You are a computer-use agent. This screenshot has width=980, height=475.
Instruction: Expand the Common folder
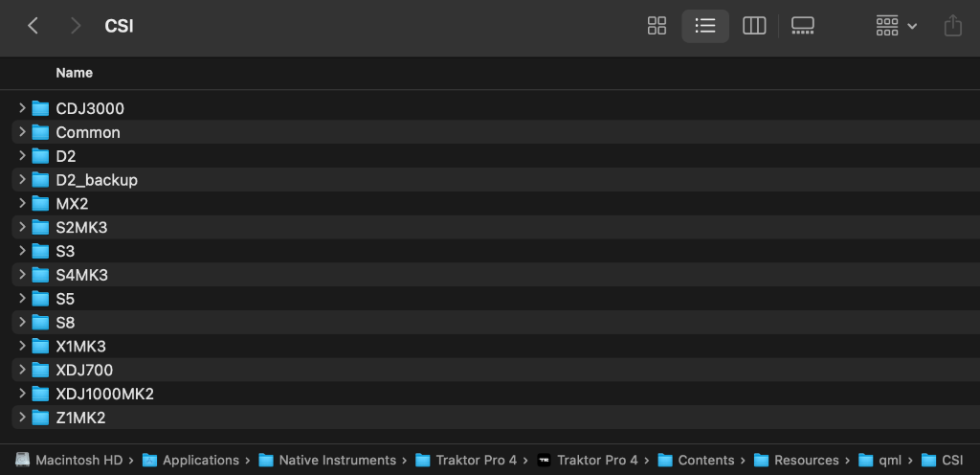pos(22,132)
